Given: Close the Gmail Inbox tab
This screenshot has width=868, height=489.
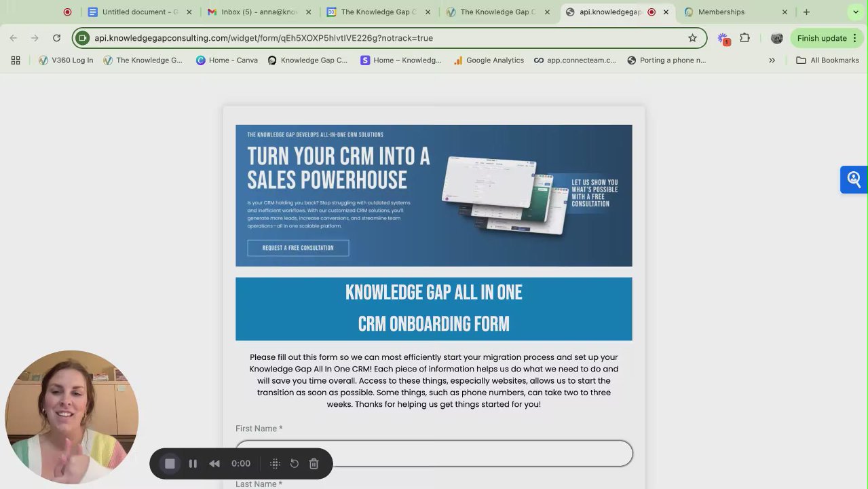Looking at the screenshot, I should click(x=308, y=12).
